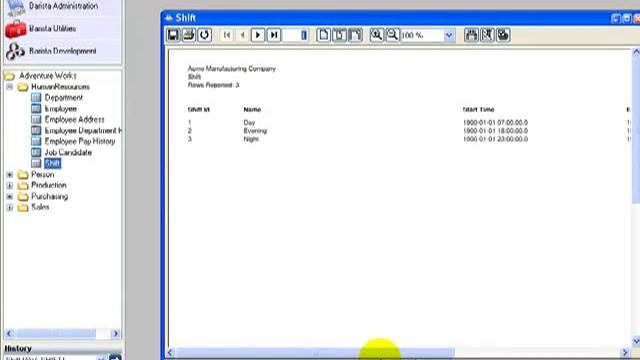640x360 pixels.
Task: Print the Shift report
Action: 189,35
